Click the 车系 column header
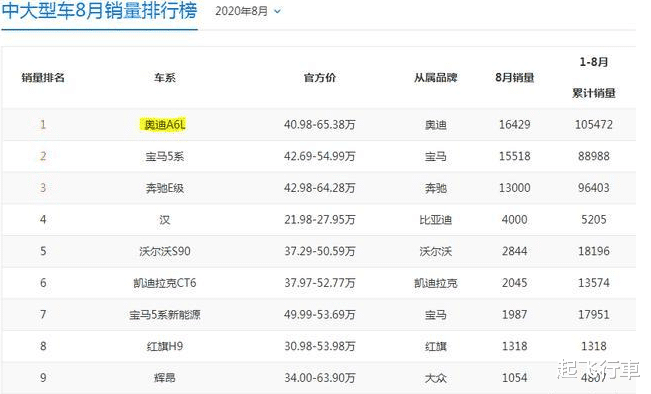651x394 pixels. [165, 78]
